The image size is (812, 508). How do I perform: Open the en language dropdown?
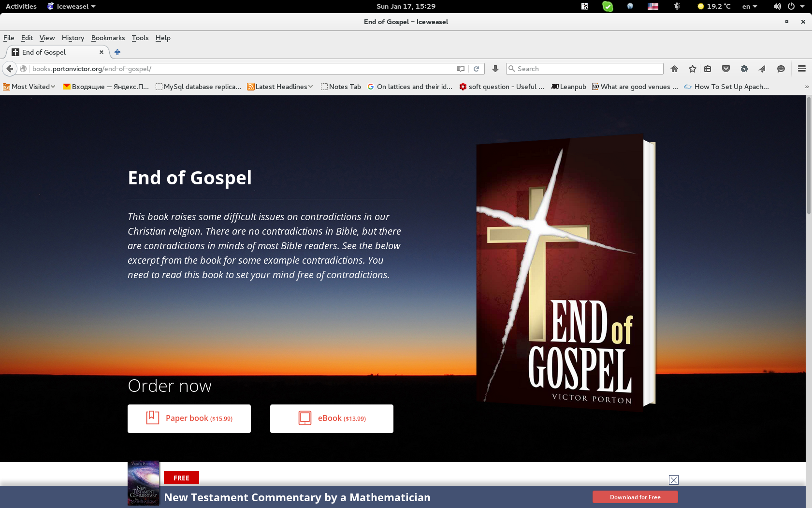[750, 6]
